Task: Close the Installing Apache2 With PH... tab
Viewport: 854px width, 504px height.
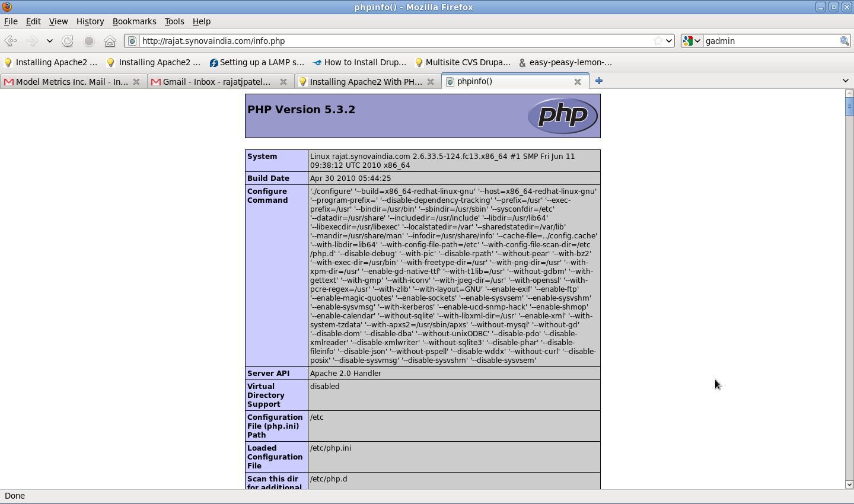Action: point(431,82)
